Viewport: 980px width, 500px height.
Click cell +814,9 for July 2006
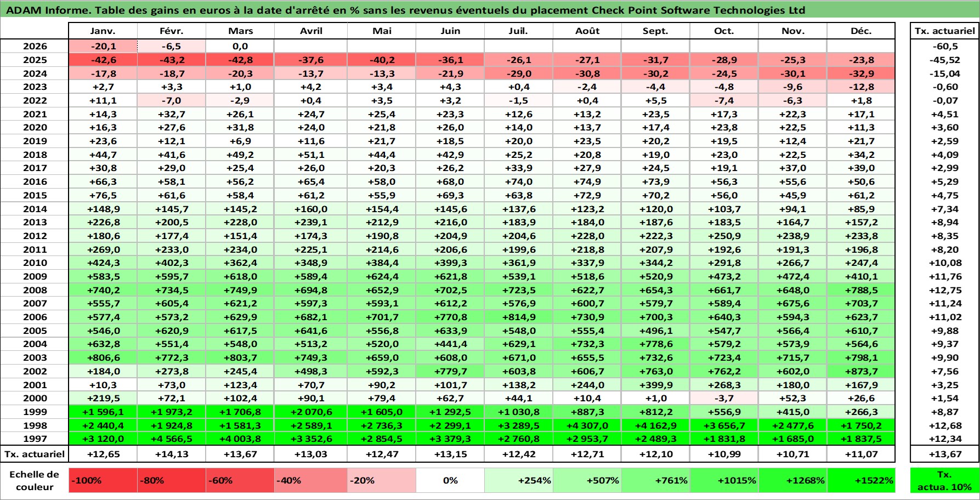click(519, 317)
